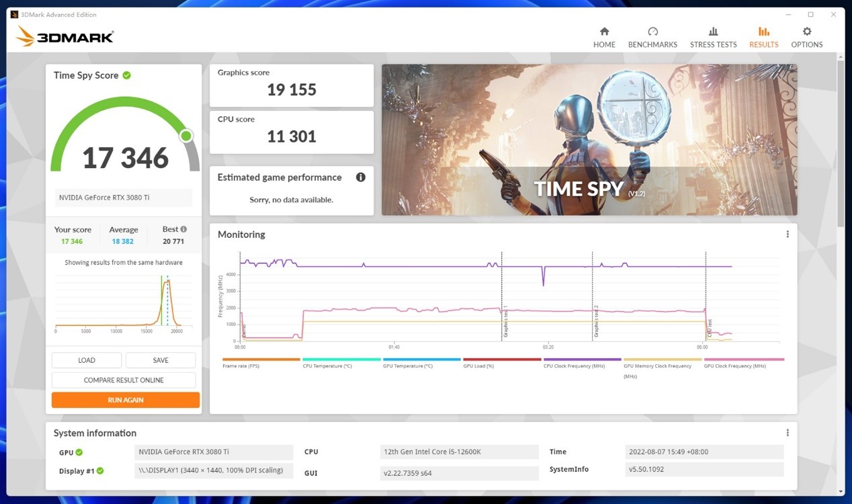
Task: Go to the HOME section
Action: pos(604,38)
